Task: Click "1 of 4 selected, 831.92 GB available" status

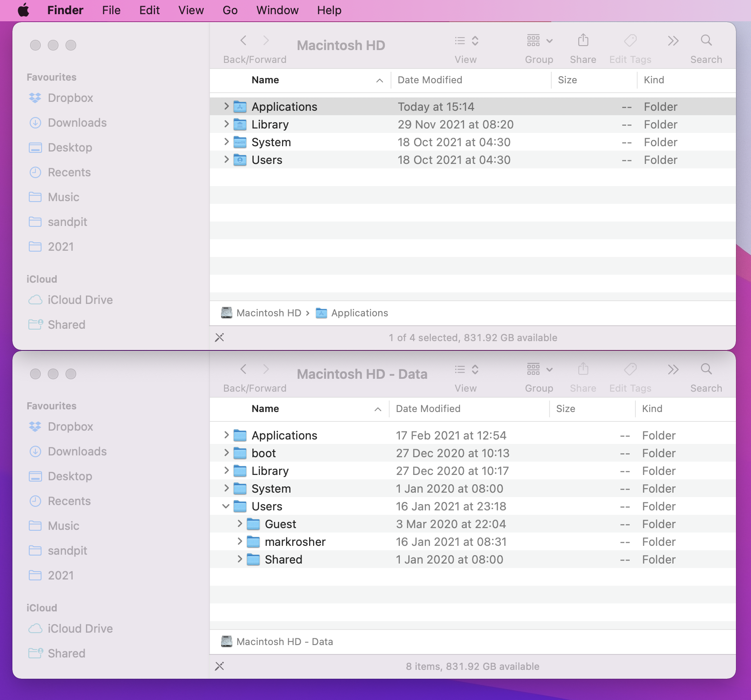Action: tap(473, 338)
